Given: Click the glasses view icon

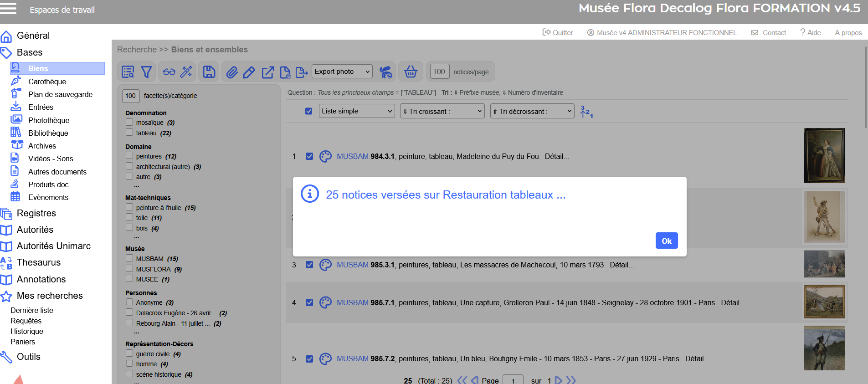Looking at the screenshot, I should pos(169,72).
